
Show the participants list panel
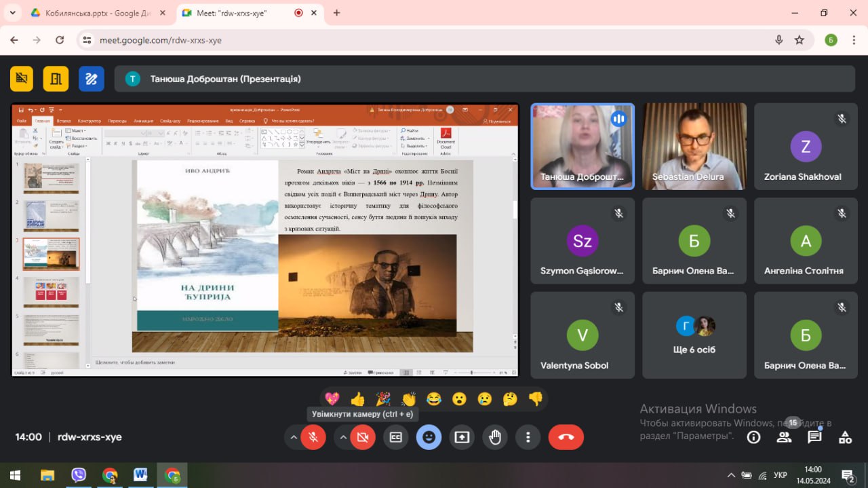click(784, 437)
